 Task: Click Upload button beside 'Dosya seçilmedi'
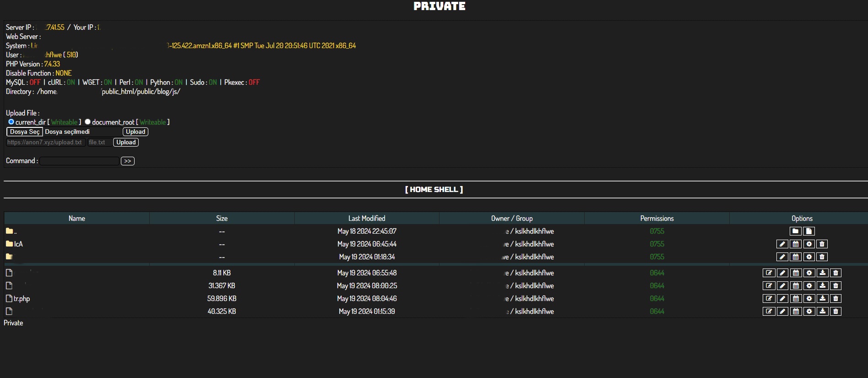pos(136,132)
